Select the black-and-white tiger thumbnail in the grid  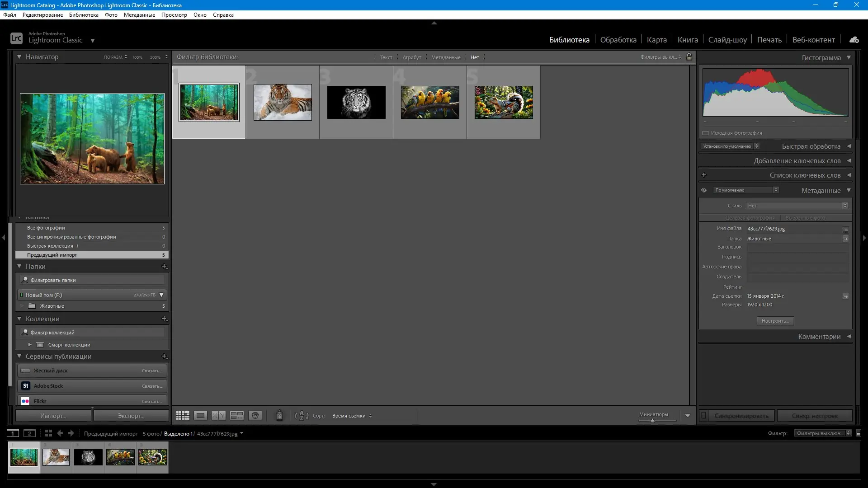point(356,103)
